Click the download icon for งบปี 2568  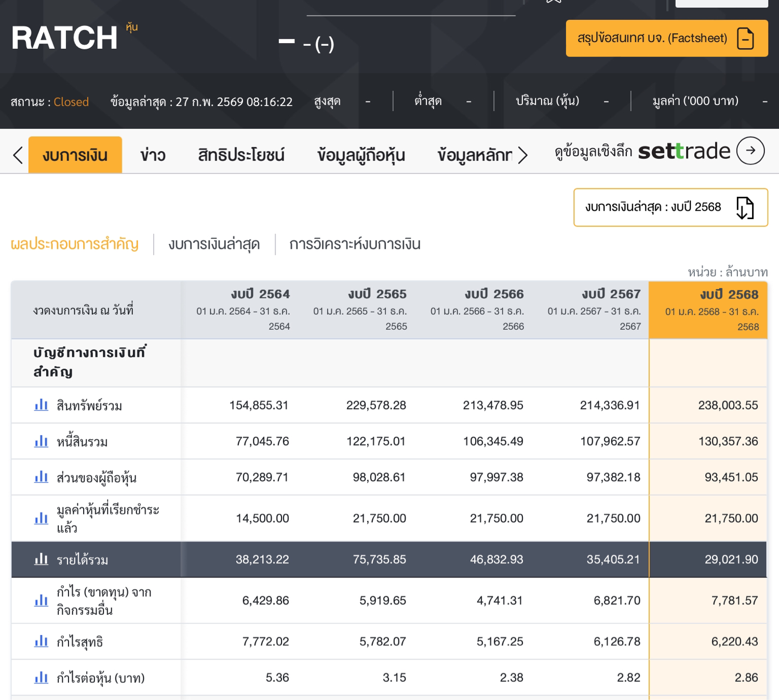tap(745, 208)
